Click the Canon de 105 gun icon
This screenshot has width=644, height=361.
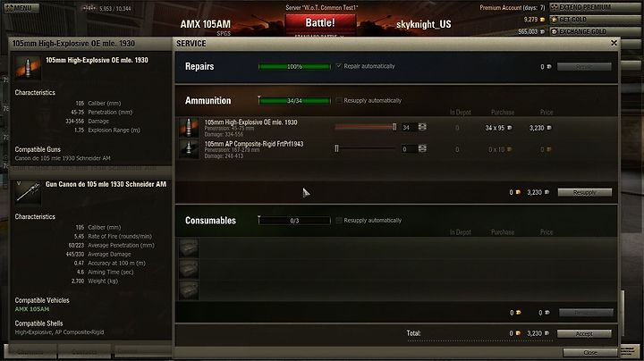click(x=28, y=193)
